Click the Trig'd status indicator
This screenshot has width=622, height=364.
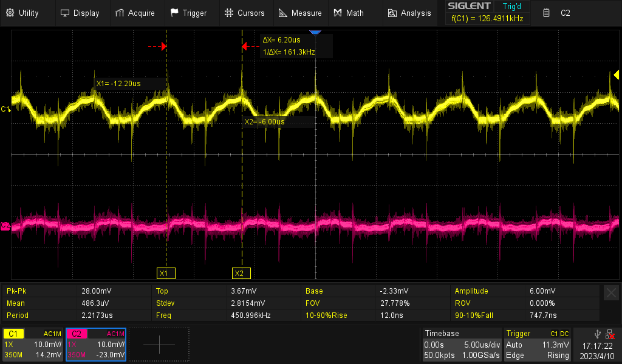[x=511, y=6]
